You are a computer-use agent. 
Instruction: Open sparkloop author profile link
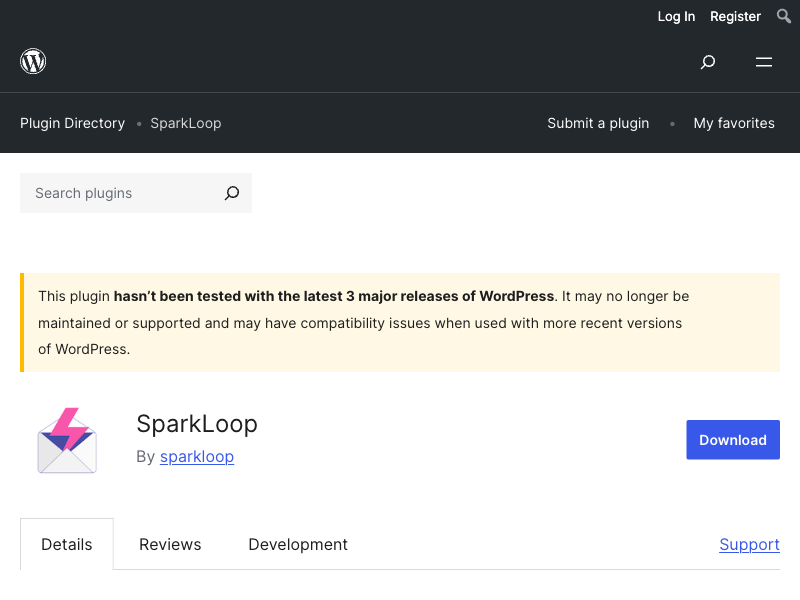point(197,456)
